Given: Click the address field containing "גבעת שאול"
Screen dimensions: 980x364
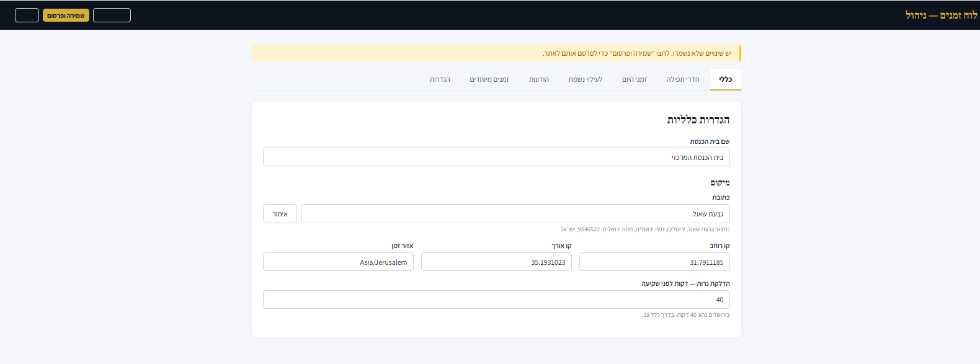Looking at the screenshot, I should [515, 214].
